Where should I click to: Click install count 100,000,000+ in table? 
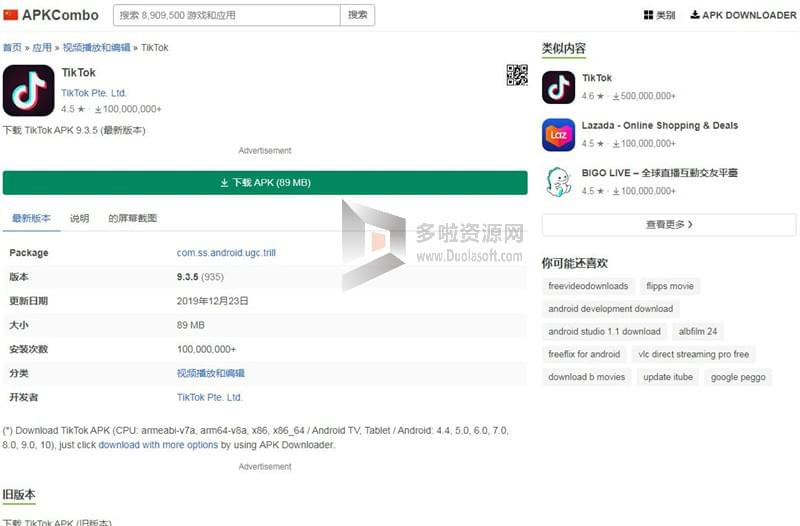(206, 349)
